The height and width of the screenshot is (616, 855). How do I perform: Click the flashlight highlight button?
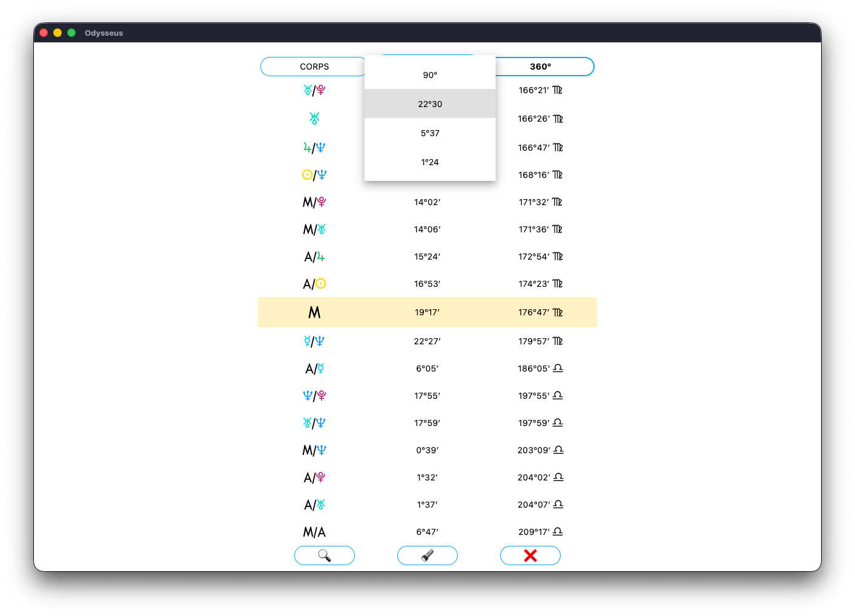pyautogui.click(x=427, y=555)
